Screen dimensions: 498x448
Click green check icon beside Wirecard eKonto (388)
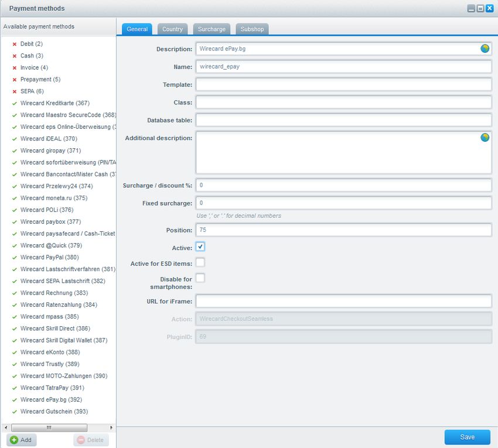pos(14,353)
